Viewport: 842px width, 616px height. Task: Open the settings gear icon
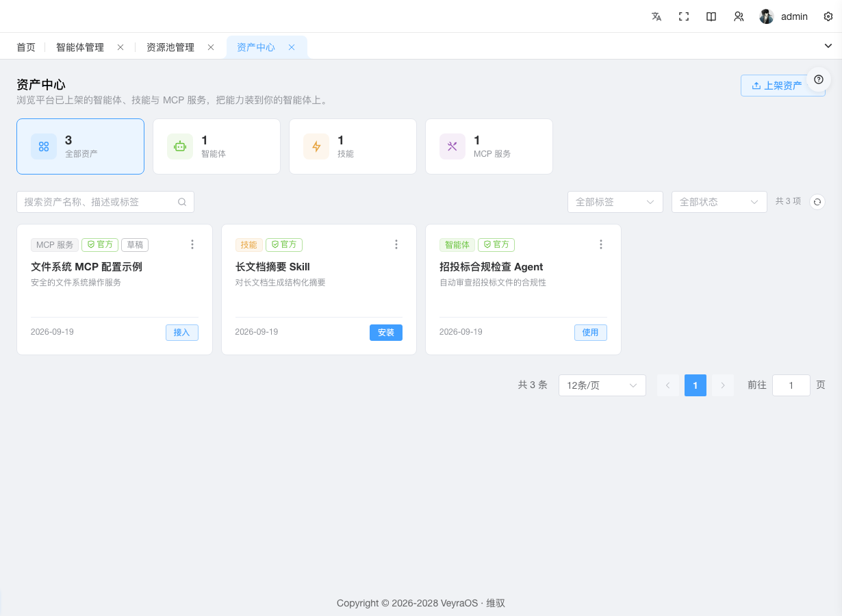click(828, 16)
